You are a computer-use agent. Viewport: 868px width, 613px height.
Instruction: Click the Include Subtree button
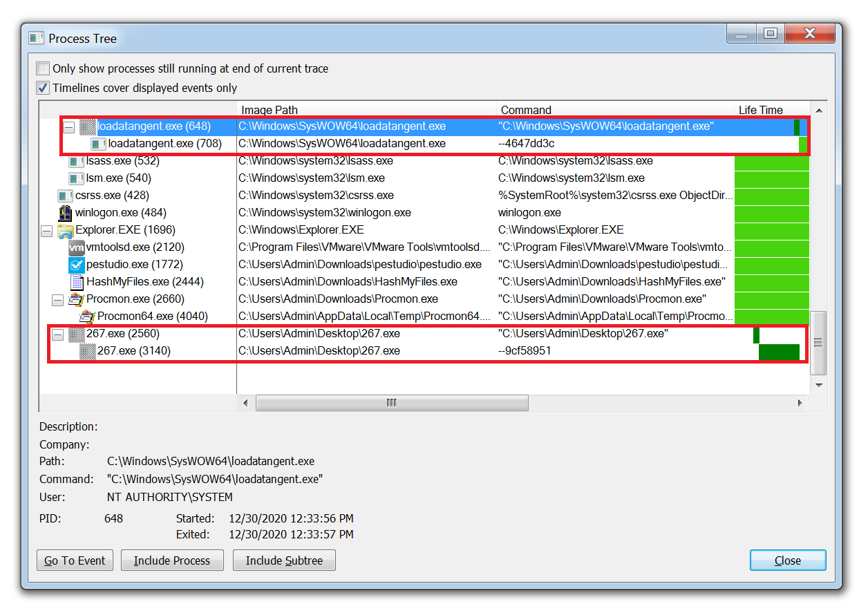(x=284, y=560)
